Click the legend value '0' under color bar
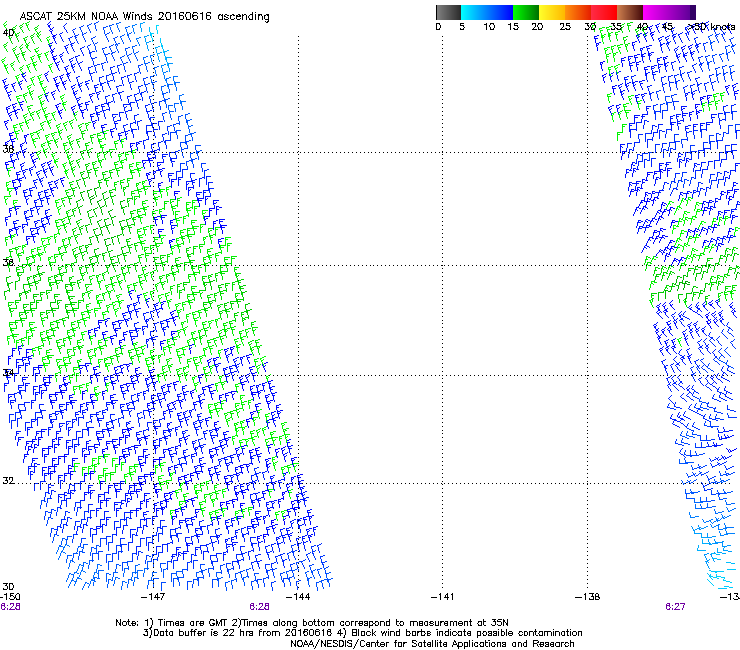This screenshot has width=740, height=650. 438,27
